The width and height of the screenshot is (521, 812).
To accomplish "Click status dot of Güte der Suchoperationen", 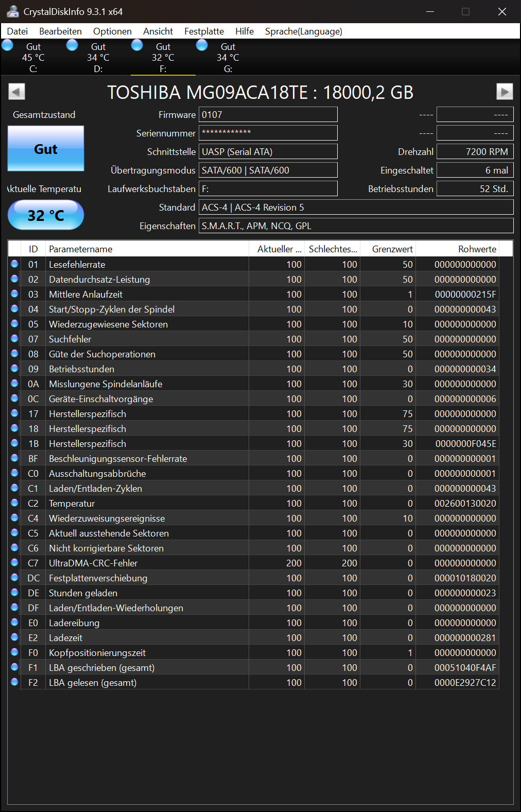I will [14, 353].
